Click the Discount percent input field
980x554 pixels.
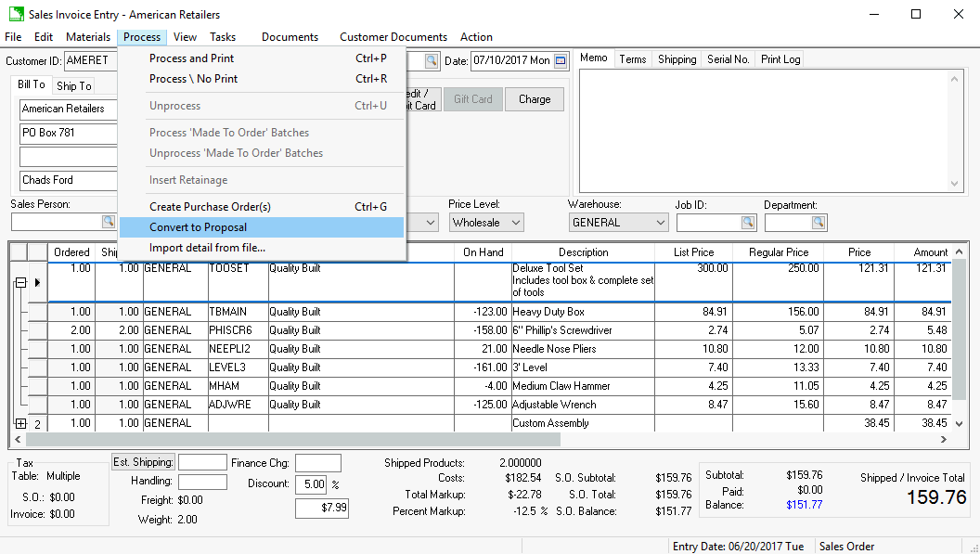(x=310, y=484)
